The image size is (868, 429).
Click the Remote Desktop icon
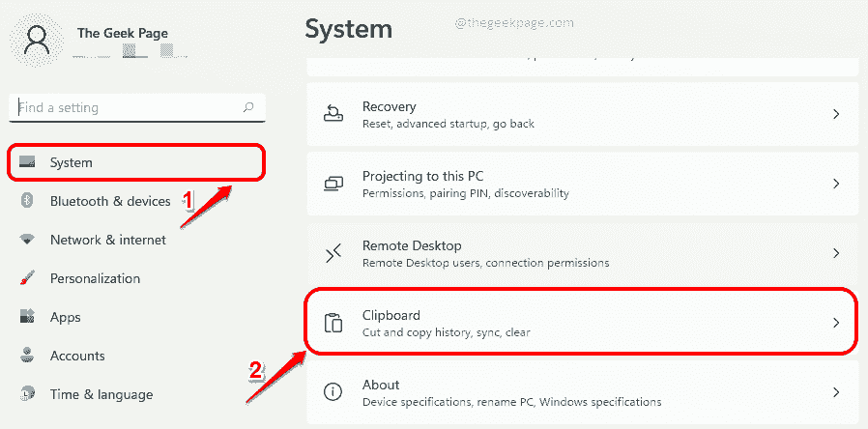tap(333, 253)
